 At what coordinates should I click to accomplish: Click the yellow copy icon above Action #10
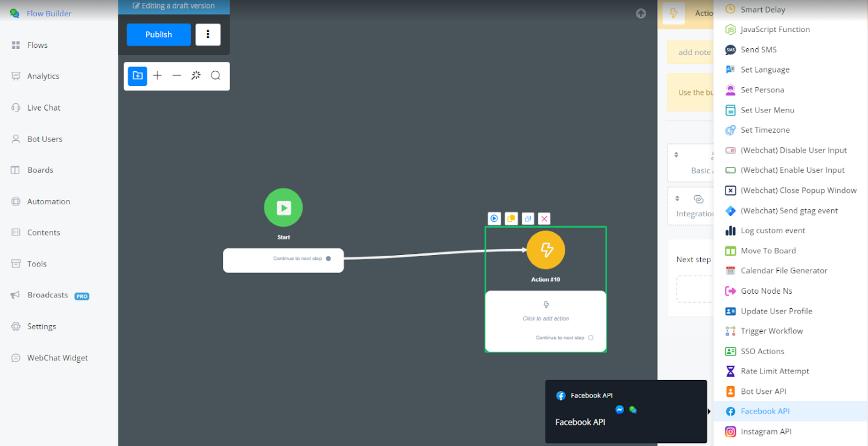coord(511,219)
